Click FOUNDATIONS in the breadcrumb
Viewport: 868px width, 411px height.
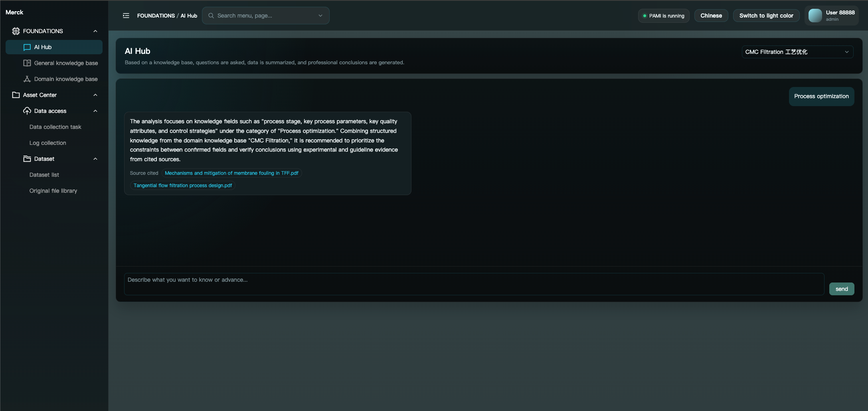[156, 16]
